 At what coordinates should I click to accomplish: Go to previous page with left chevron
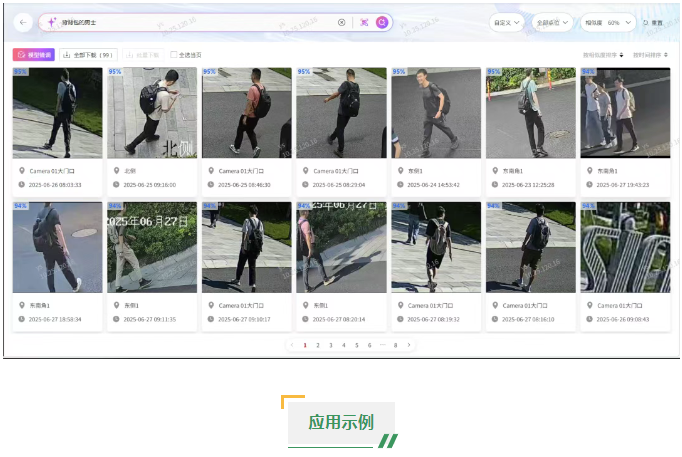(x=292, y=345)
